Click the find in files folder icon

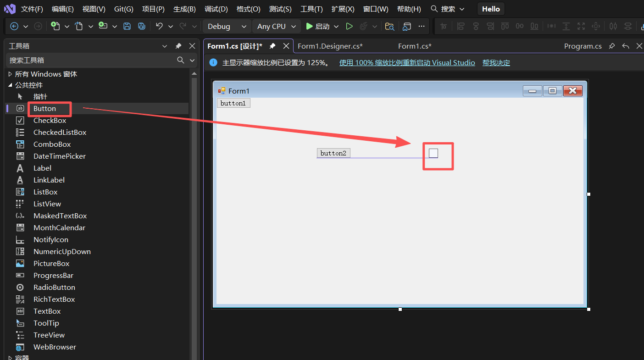(389, 27)
